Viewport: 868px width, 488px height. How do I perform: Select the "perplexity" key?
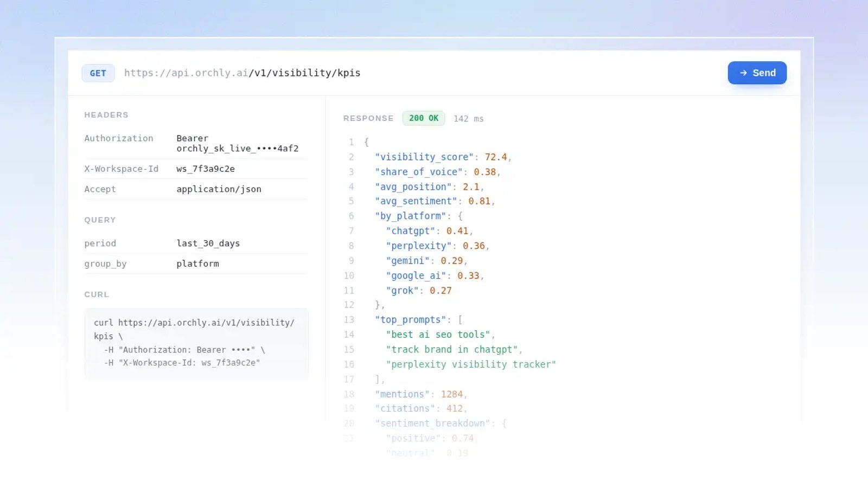(x=419, y=246)
